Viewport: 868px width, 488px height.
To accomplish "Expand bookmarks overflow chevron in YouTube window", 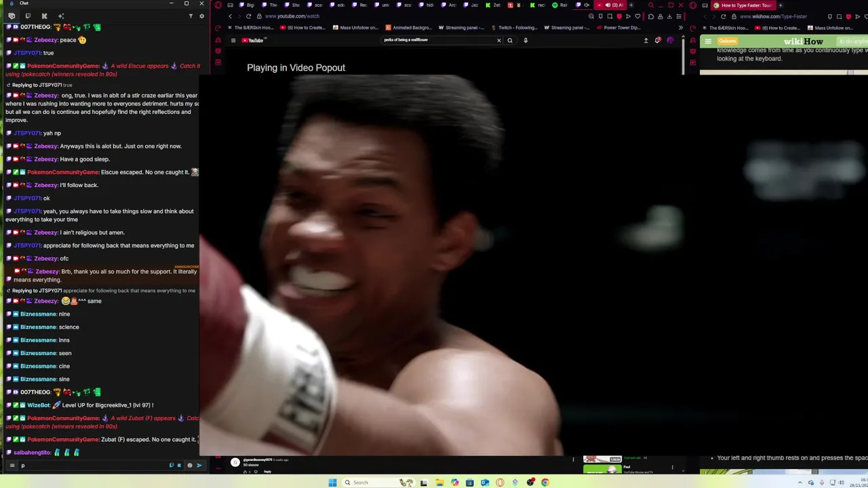I will tap(680, 28).
